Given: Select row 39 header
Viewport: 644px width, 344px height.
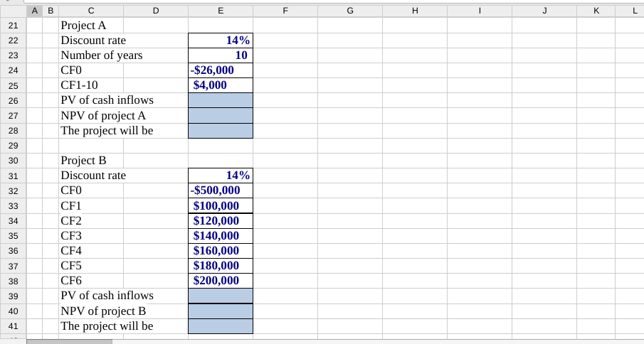Looking at the screenshot, I should pos(13,296).
